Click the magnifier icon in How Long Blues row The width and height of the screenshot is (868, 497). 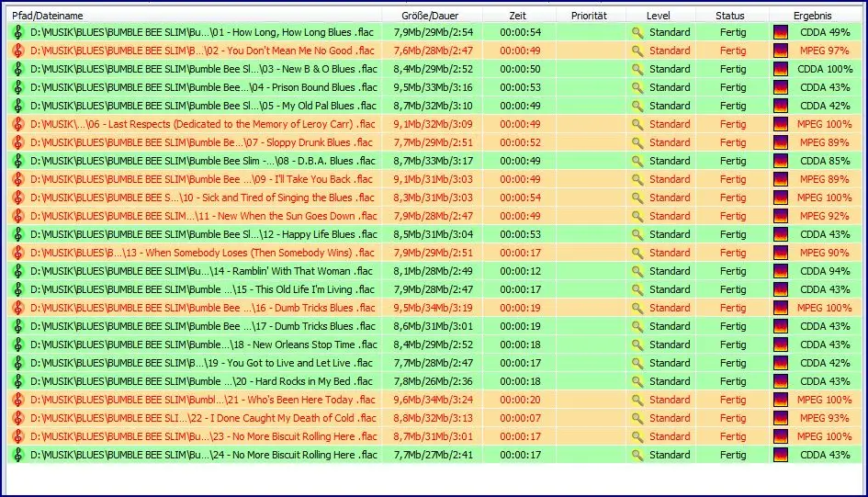click(x=637, y=32)
